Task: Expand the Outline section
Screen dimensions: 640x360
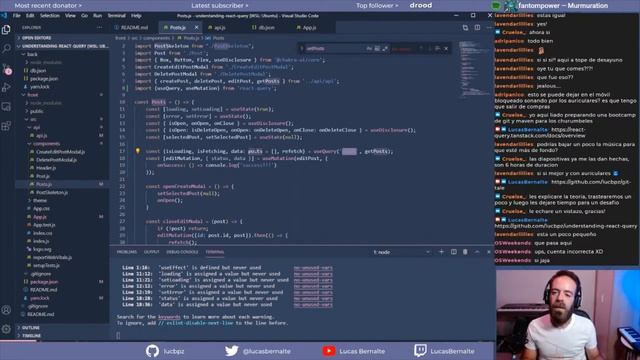Action: click(x=62, y=328)
